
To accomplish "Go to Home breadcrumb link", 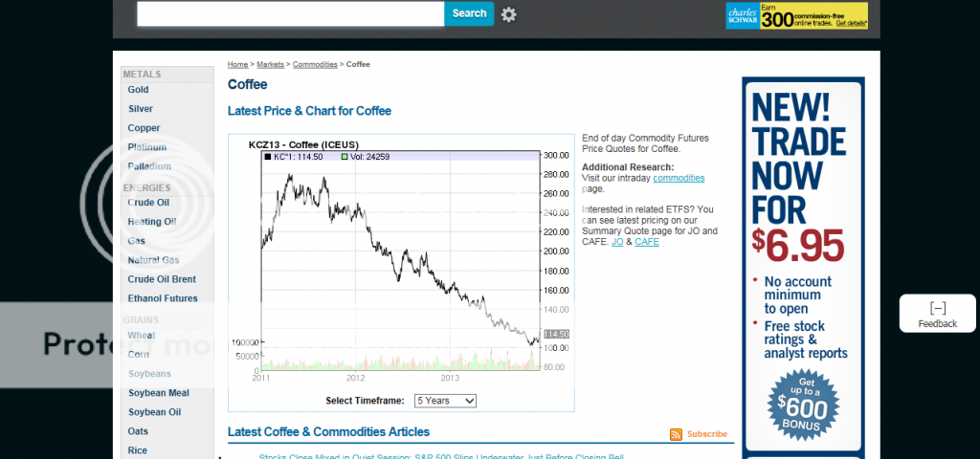I will 237,64.
